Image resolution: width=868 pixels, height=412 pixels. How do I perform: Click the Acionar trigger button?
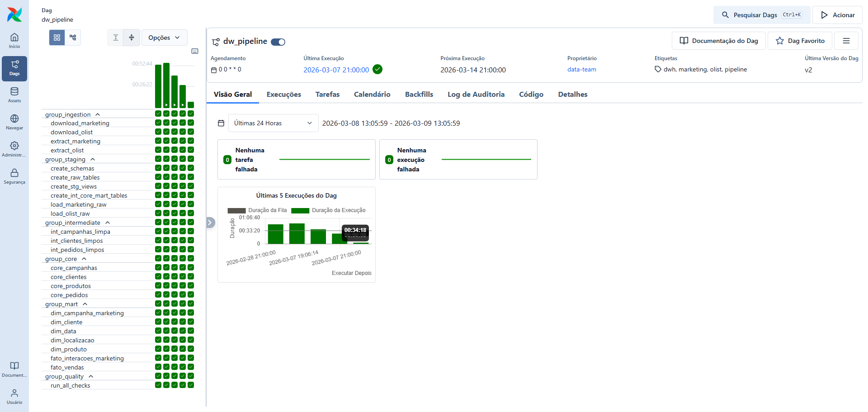[x=837, y=15]
